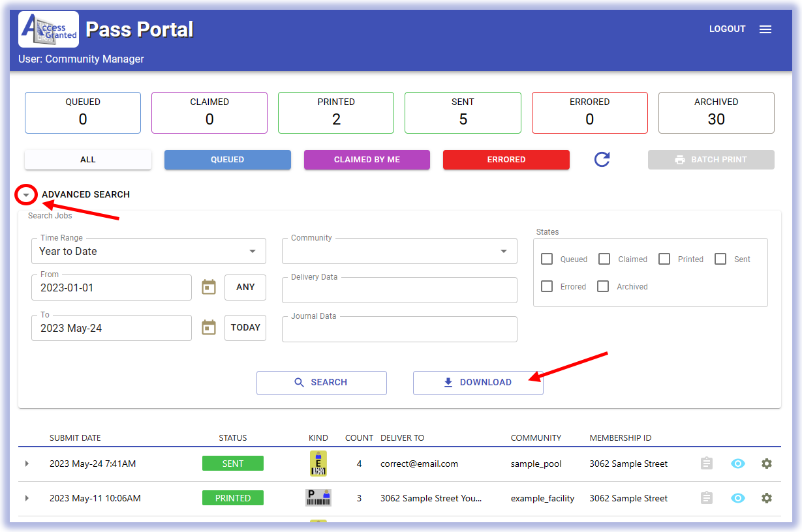Click the Journal Data input field

[399, 329]
